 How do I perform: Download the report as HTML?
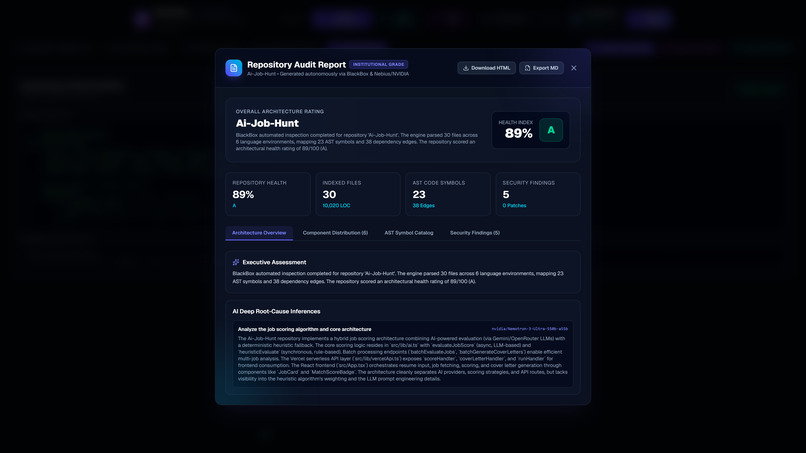tap(486, 68)
